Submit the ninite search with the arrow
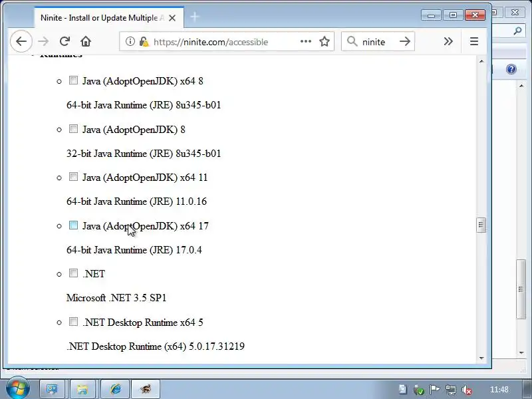This screenshot has height=399, width=532. (x=405, y=41)
